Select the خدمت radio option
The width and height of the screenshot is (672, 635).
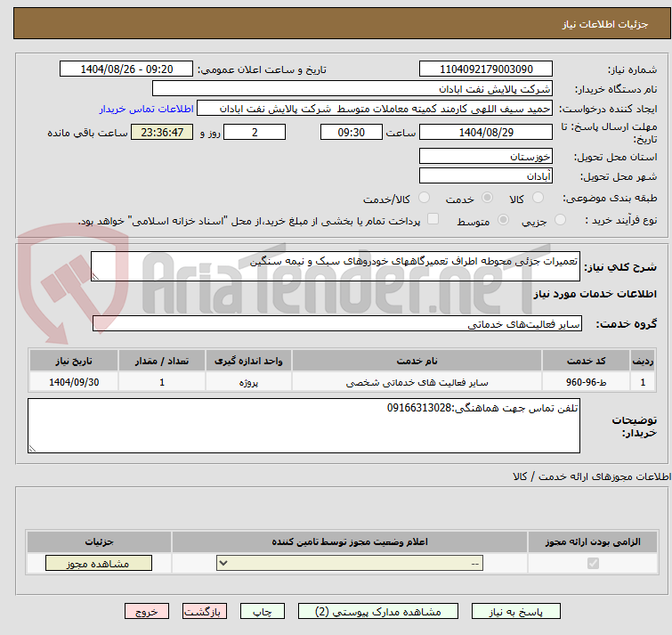(x=487, y=198)
